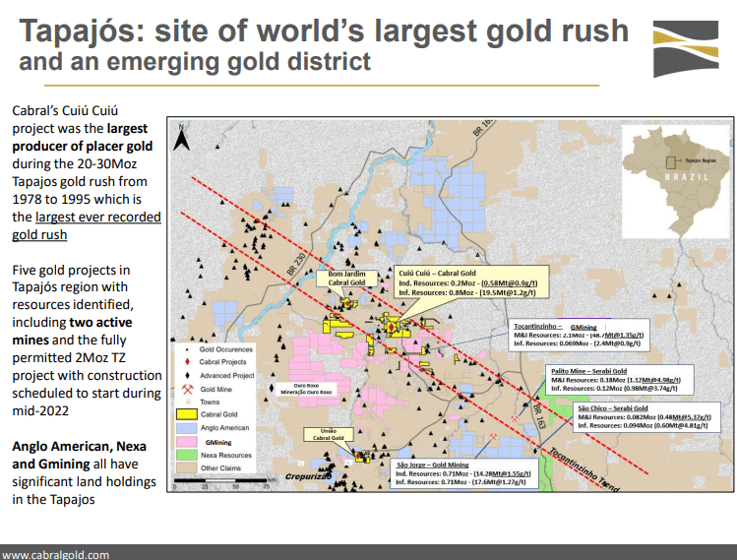
Task: Click the Cuiú Cuiú – Cabral Gold callout box
Action: [x=471, y=282]
